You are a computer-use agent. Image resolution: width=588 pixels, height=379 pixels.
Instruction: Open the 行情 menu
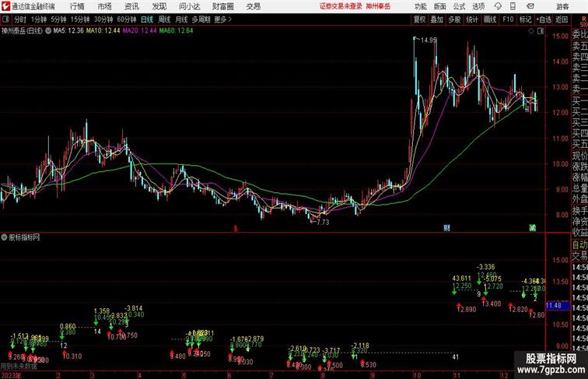pyautogui.click(x=77, y=6)
